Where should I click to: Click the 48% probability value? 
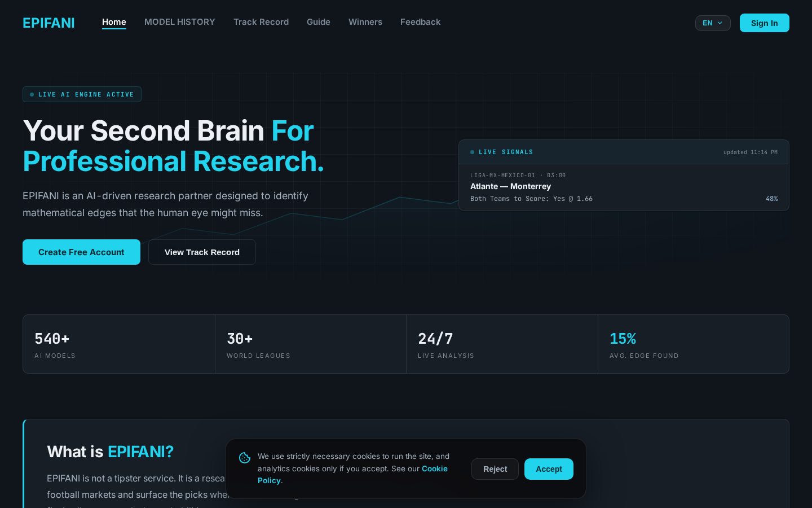pyautogui.click(x=771, y=199)
